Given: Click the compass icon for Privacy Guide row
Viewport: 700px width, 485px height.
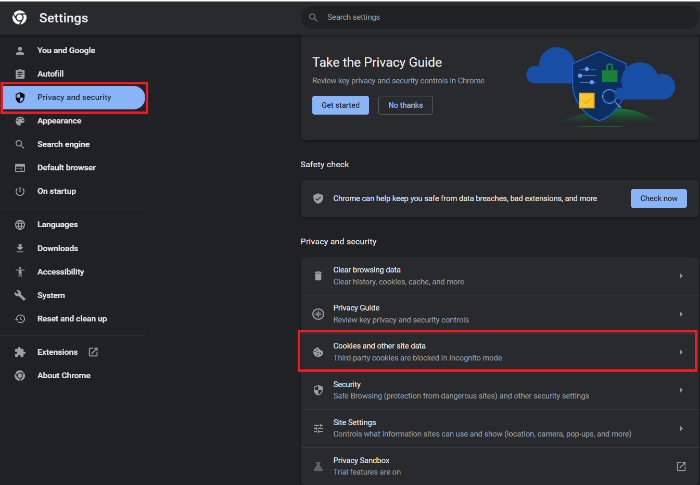Looking at the screenshot, I should 318,314.
